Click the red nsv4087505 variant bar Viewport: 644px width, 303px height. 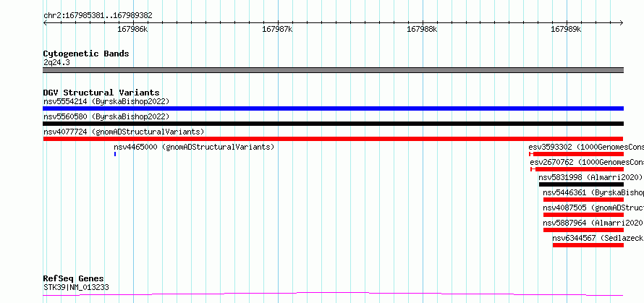click(583, 215)
